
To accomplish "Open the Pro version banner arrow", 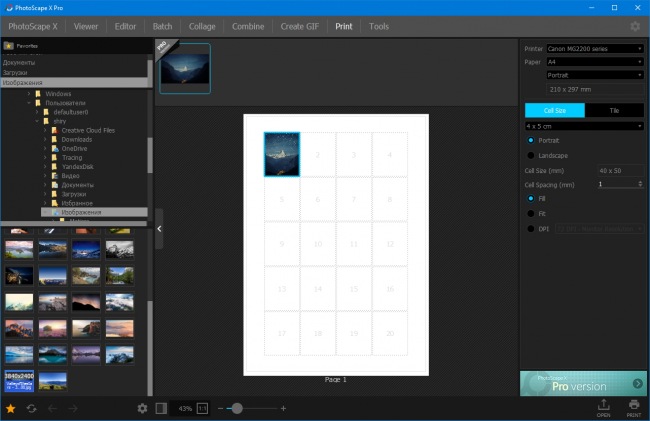I will [638, 384].
